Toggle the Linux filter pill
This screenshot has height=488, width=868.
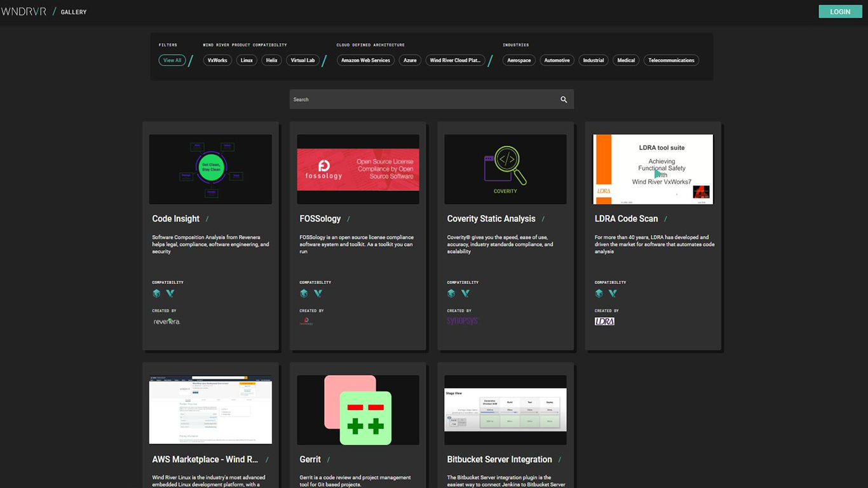247,60
